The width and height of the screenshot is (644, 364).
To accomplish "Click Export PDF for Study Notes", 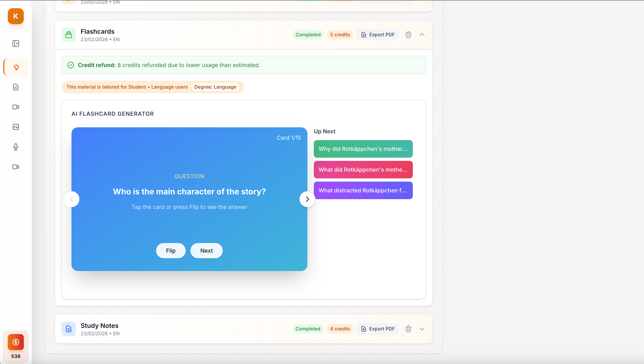I will (x=378, y=329).
